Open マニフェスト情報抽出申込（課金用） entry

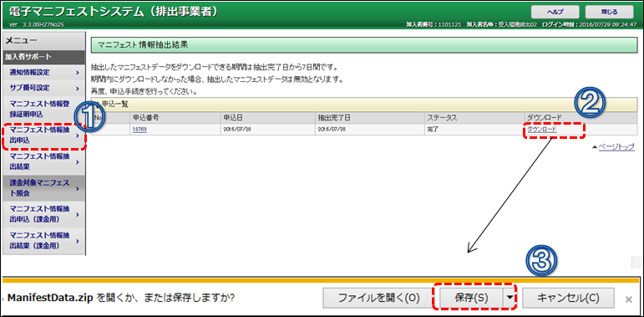43,214
